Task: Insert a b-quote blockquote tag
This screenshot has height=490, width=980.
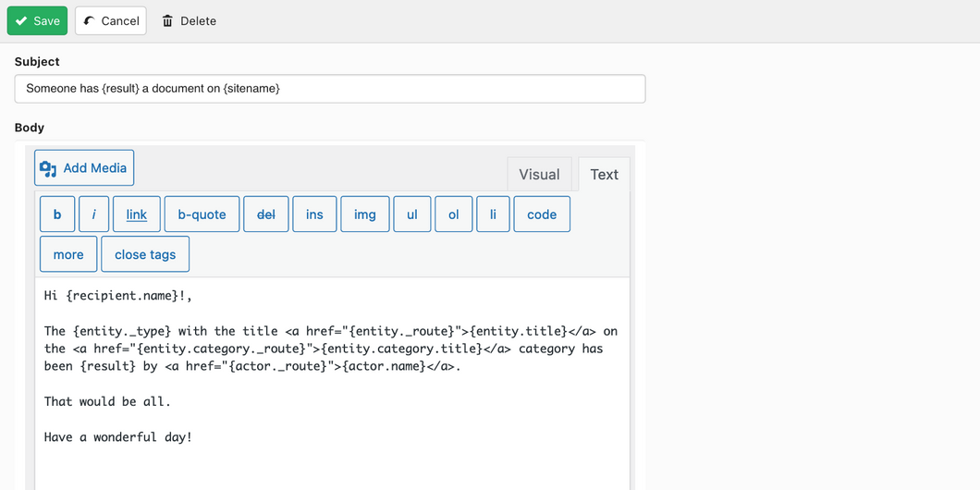Action: 202,214
